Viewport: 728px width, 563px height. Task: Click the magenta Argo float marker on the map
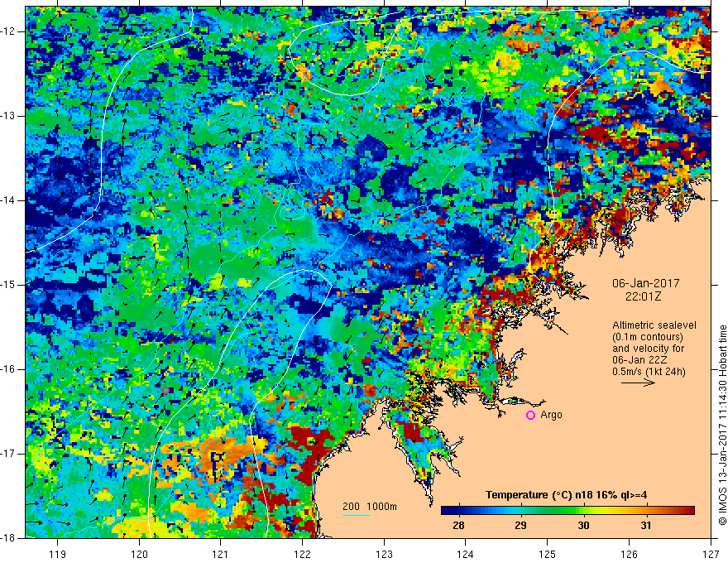point(165,390)
